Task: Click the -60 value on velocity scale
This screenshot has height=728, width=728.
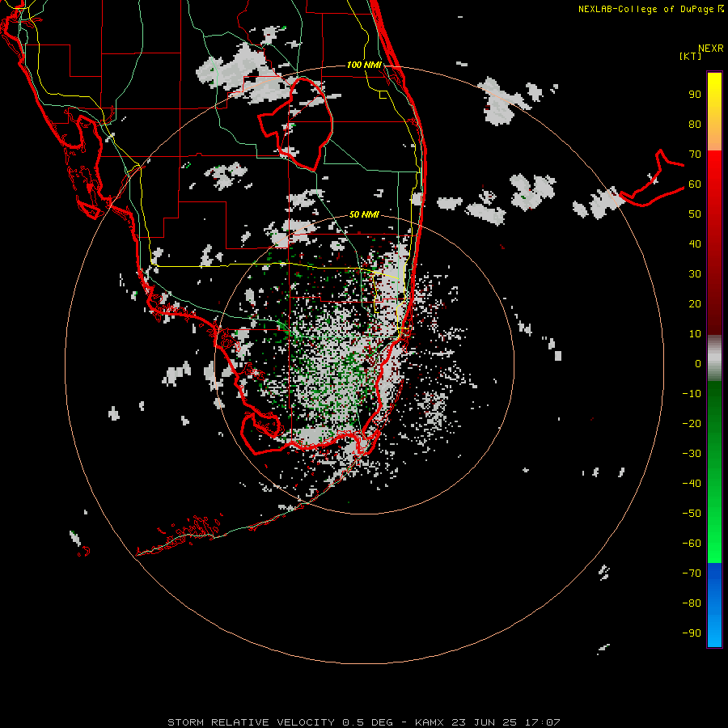Action: click(692, 544)
